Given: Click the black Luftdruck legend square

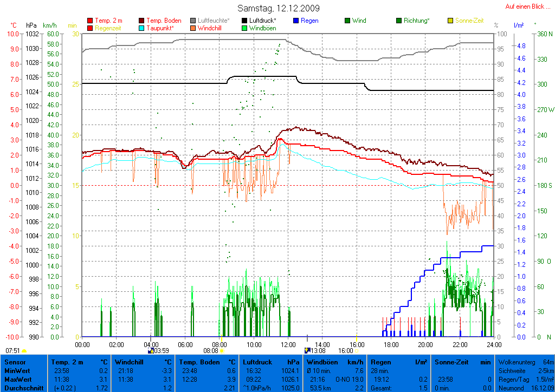Looking at the screenshot, I should click(245, 21).
